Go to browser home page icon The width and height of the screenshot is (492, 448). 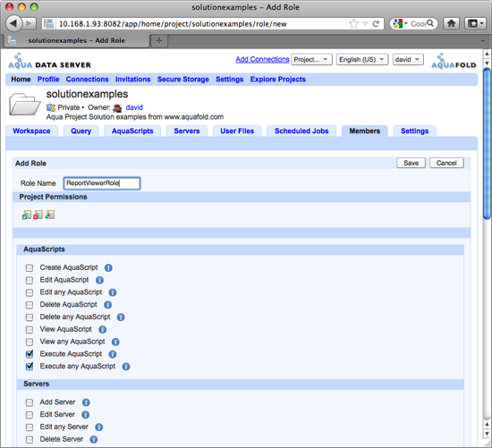[451, 23]
